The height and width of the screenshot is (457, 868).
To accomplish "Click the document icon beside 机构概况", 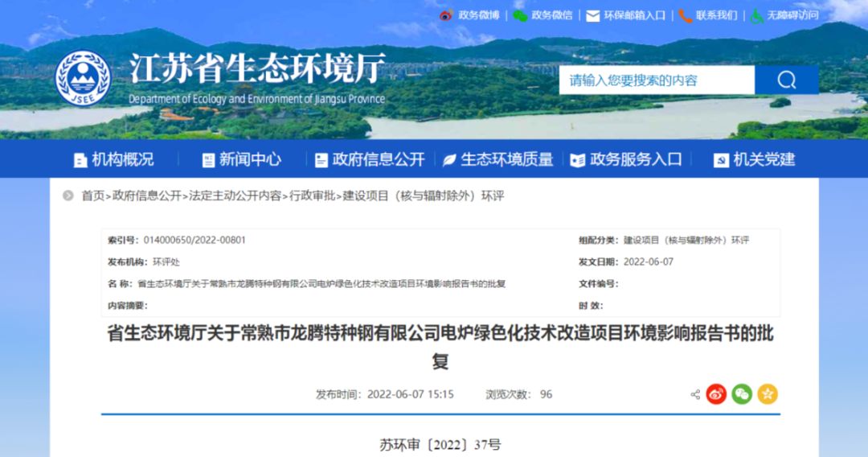I will point(80,160).
